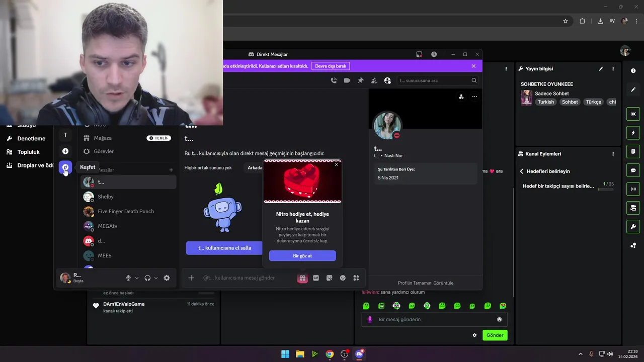Open the apps launcher icon
This screenshot has width=644, height=362.
356,278
